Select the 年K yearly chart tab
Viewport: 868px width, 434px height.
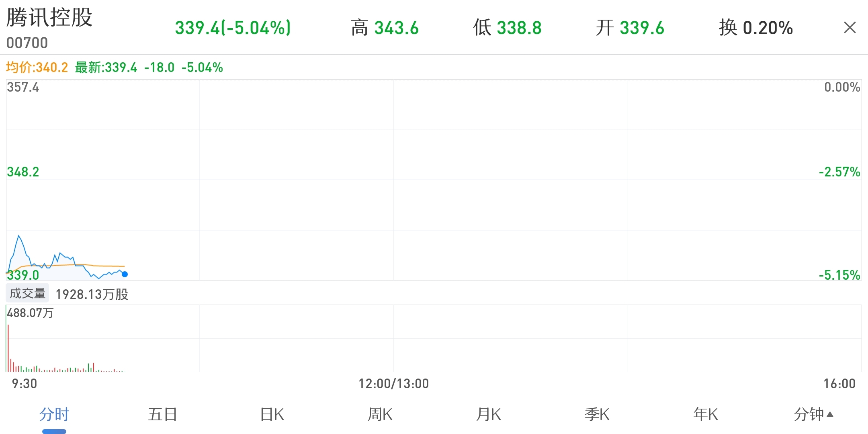[x=706, y=414]
